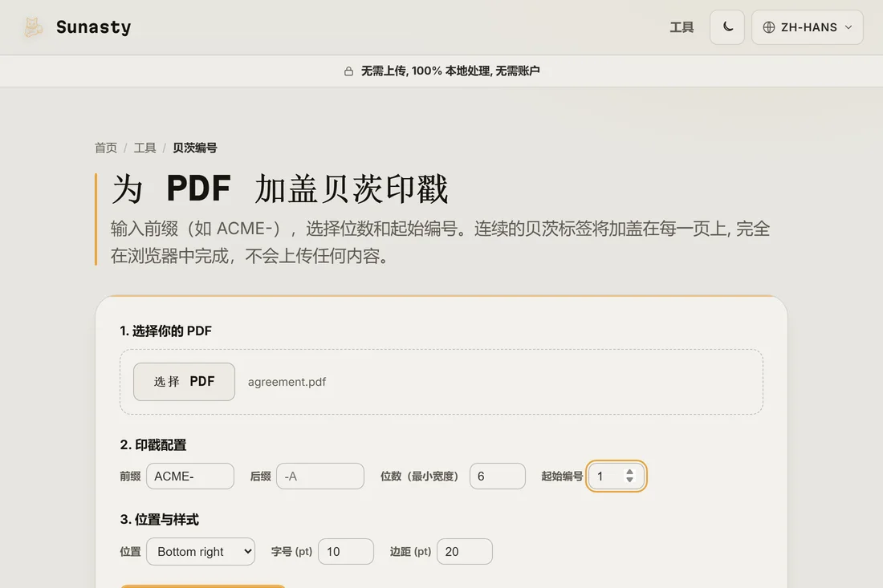Click the 选择 PDF button
The width and height of the screenshot is (883, 588).
184,382
